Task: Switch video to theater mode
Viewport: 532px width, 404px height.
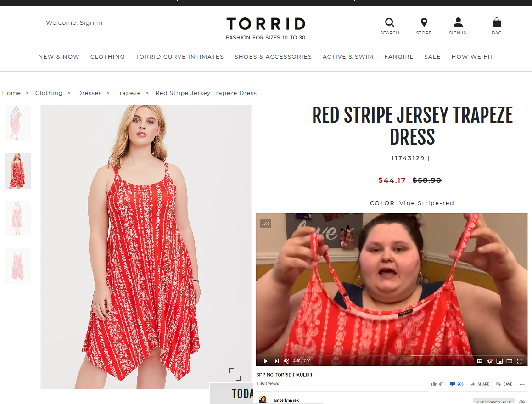Action: point(509,361)
